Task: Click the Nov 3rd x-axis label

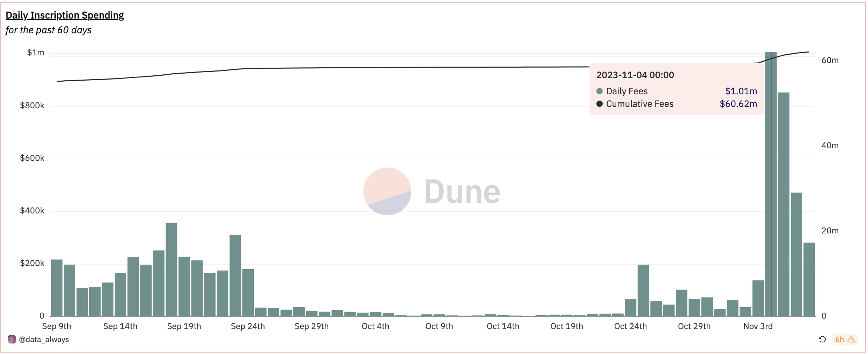Action: coord(758,326)
